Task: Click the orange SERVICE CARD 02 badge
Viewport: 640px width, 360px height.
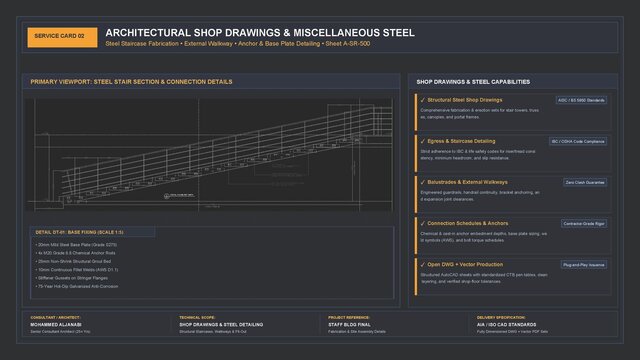Action: [x=62, y=38]
